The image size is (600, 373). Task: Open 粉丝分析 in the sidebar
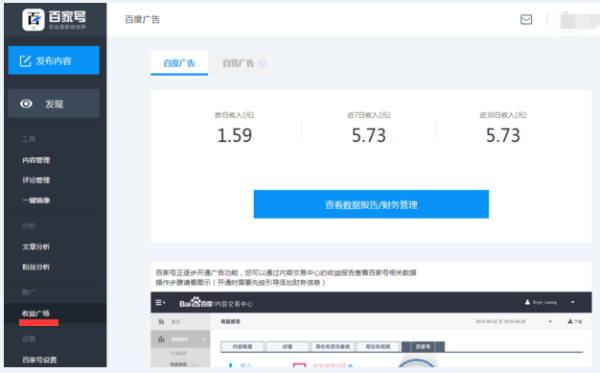click(x=36, y=267)
